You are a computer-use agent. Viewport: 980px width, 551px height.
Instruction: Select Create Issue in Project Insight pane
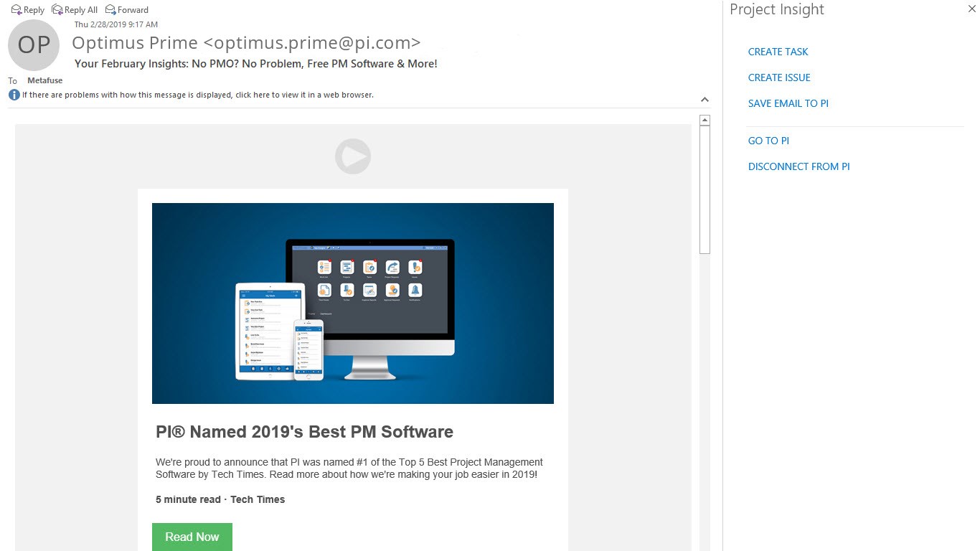pos(779,77)
